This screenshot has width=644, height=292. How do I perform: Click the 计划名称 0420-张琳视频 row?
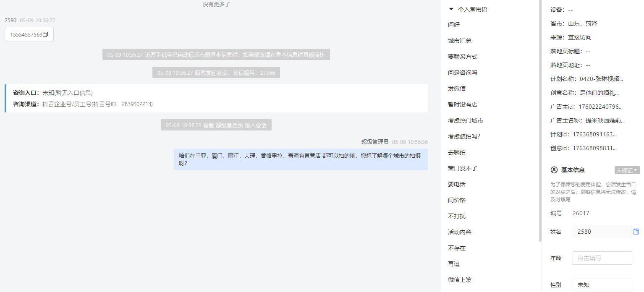tap(587, 79)
